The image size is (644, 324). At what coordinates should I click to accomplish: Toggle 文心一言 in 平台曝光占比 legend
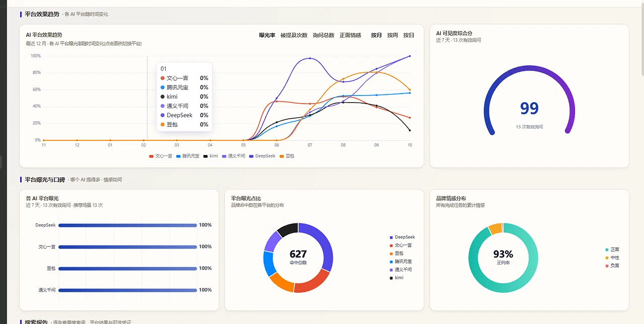coord(401,245)
